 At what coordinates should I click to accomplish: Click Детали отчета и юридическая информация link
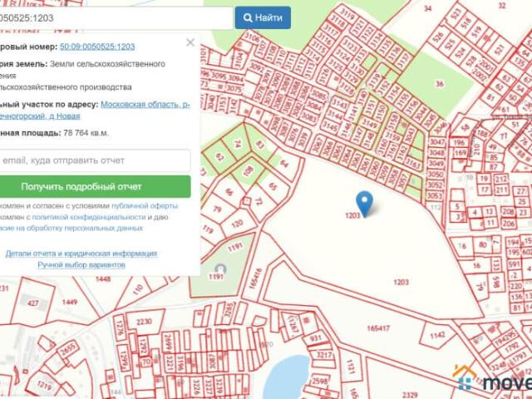(81, 254)
